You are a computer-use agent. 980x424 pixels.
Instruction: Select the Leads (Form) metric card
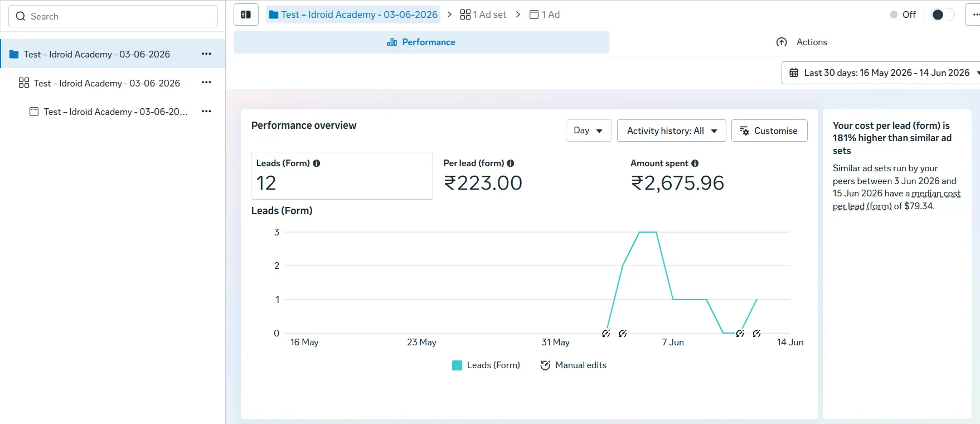coord(342,176)
